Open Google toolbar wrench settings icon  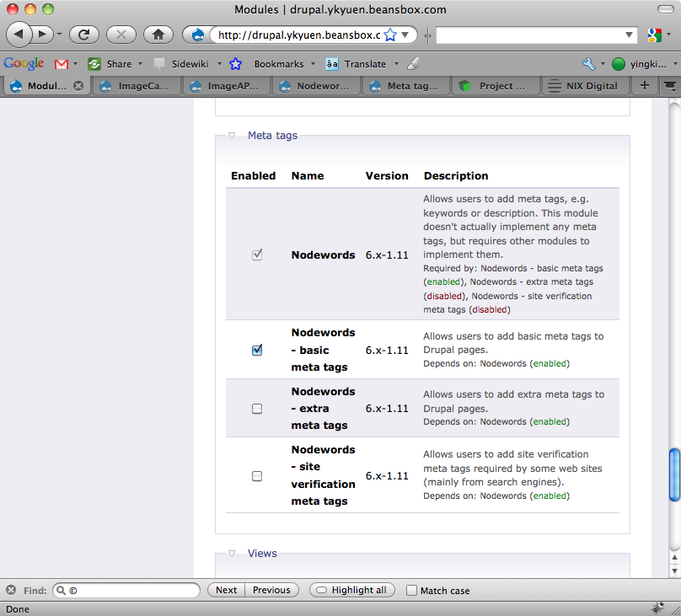[x=588, y=64]
